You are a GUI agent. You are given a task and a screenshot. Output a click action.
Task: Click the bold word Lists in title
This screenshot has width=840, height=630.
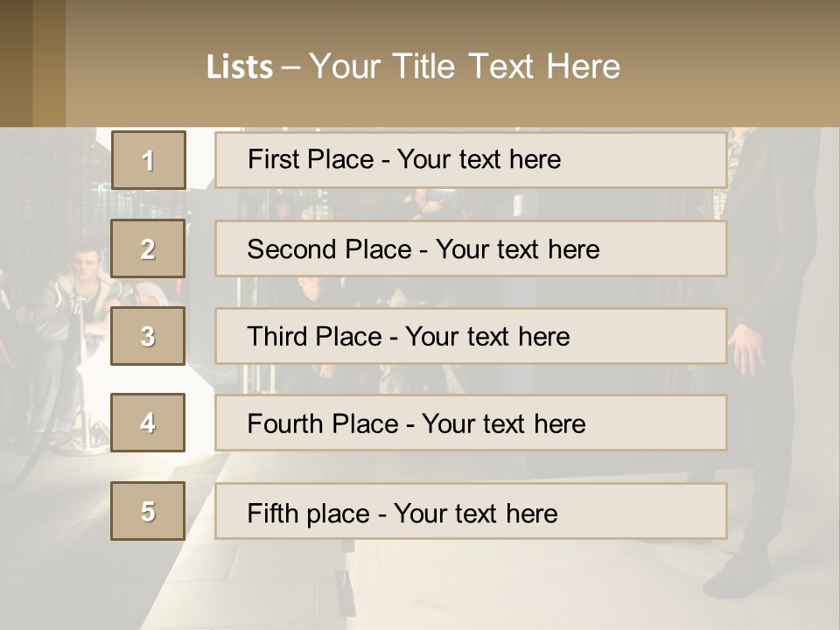click(240, 66)
